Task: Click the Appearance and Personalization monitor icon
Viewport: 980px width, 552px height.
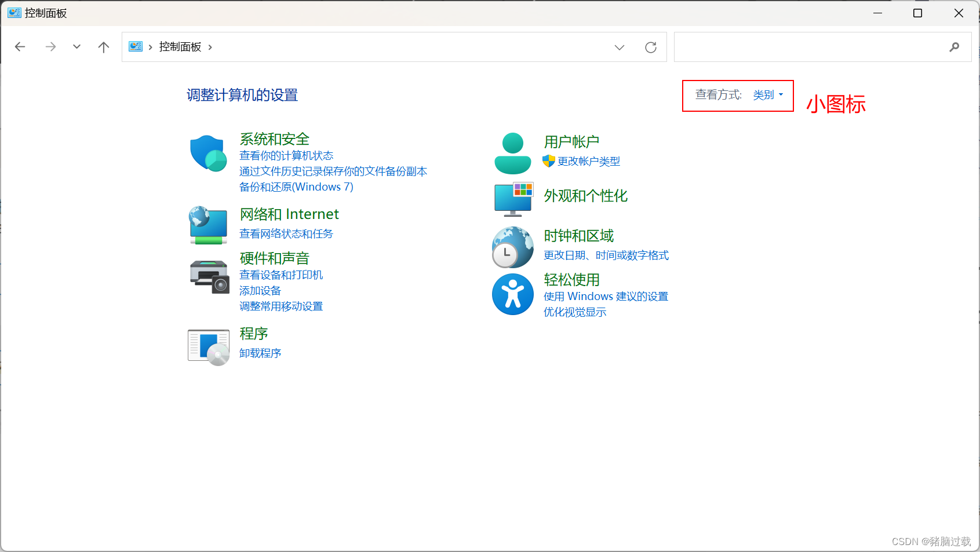Action: point(513,199)
